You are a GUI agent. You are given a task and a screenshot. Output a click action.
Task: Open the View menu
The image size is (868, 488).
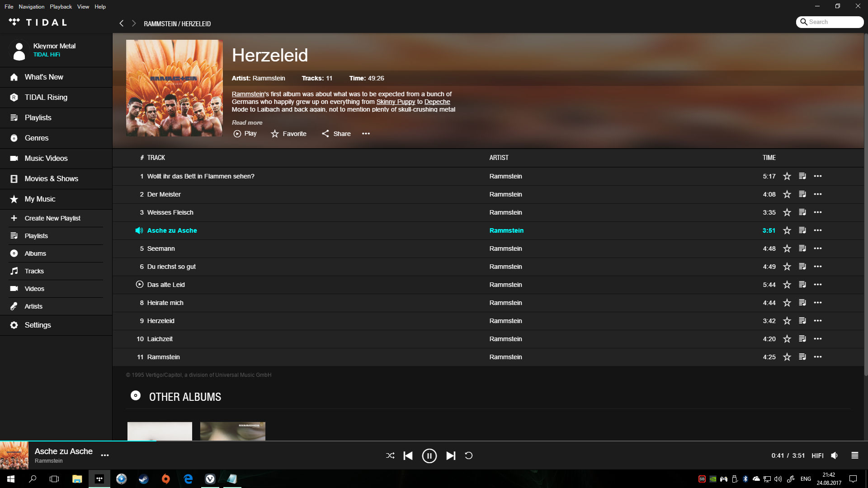click(x=83, y=7)
